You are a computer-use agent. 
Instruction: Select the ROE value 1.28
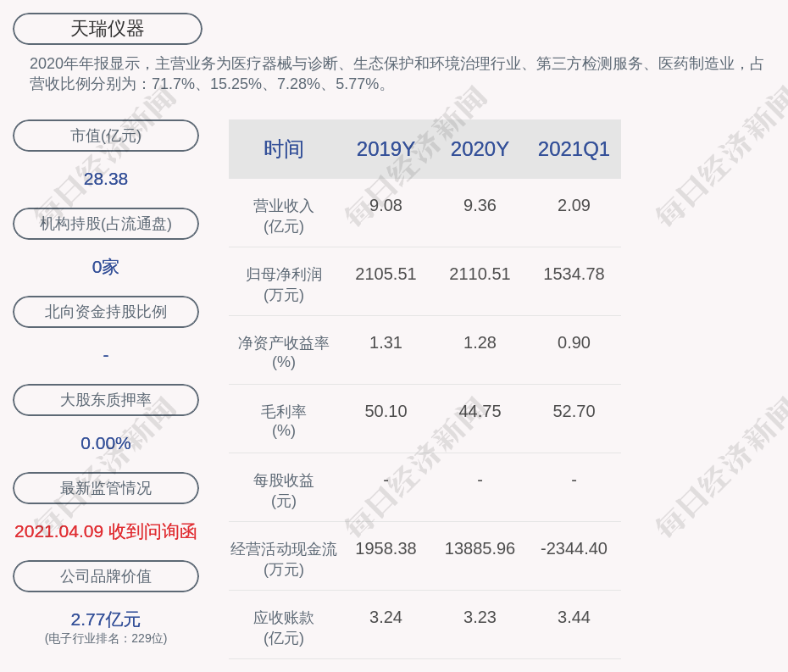(480, 343)
